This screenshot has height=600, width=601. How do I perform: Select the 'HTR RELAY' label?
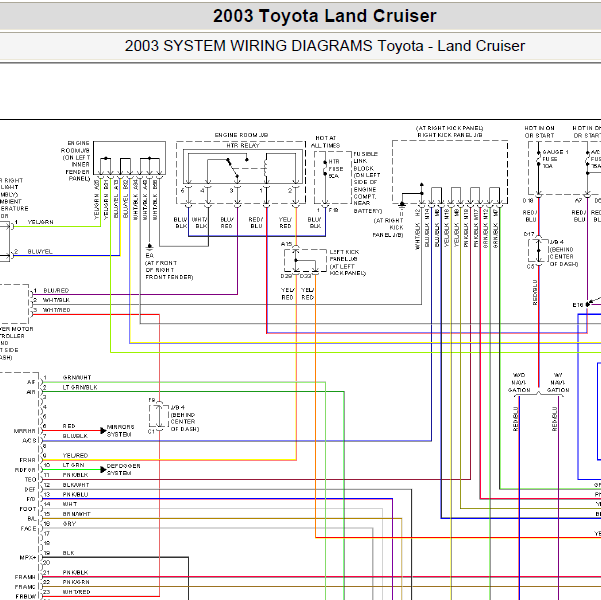click(243, 145)
